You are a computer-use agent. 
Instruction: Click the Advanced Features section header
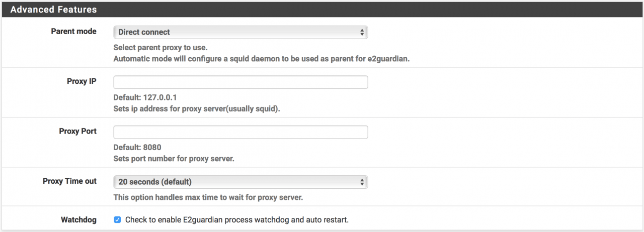coord(53,10)
